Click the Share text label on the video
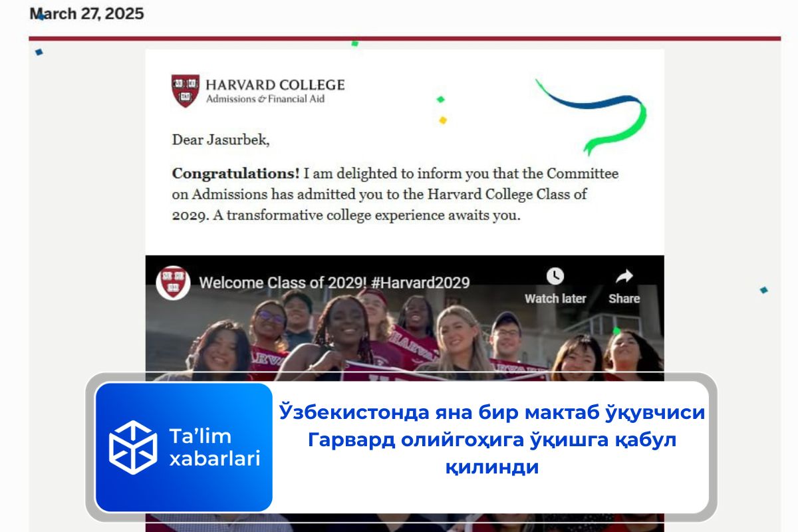The image size is (798, 532). [x=624, y=299]
